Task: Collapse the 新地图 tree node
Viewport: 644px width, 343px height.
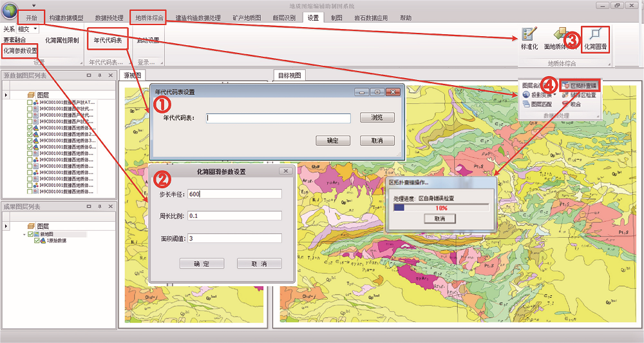Action: [24, 235]
